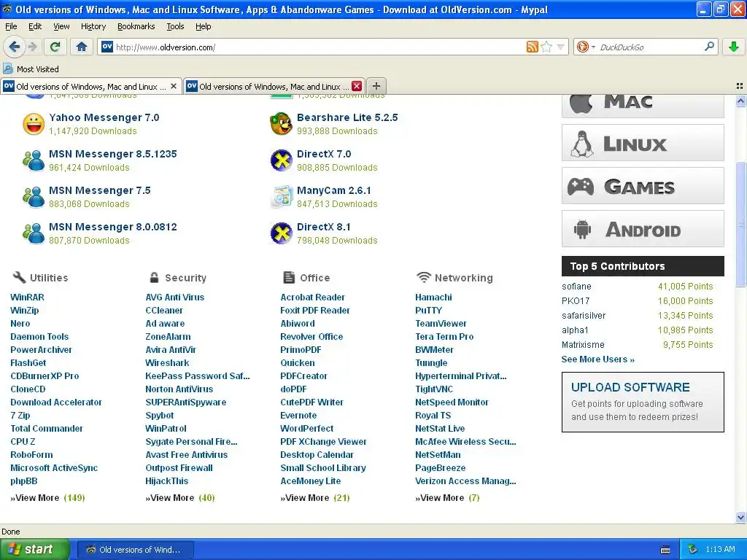Click View More (21) under Office
This screenshot has height=560, width=747.
pyautogui.click(x=315, y=497)
